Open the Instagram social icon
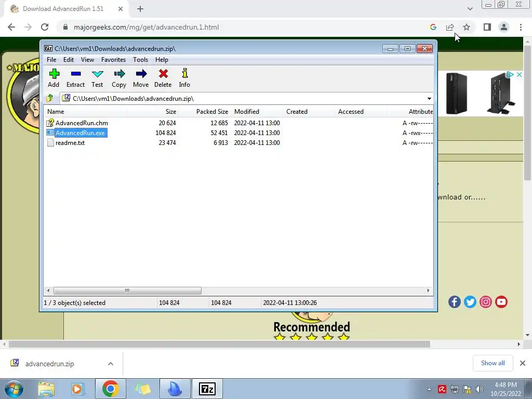The height and width of the screenshot is (399, 532). coord(486,302)
